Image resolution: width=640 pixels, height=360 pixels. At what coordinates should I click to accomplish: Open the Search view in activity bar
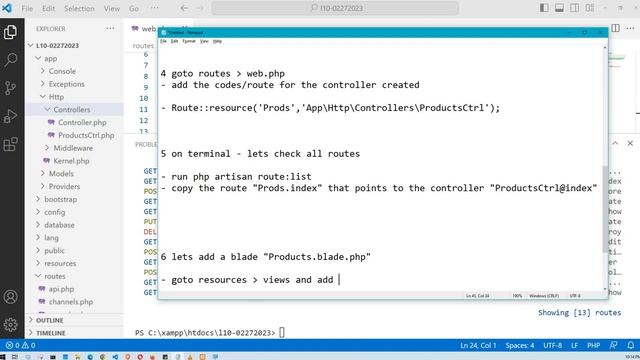tap(11, 60)
